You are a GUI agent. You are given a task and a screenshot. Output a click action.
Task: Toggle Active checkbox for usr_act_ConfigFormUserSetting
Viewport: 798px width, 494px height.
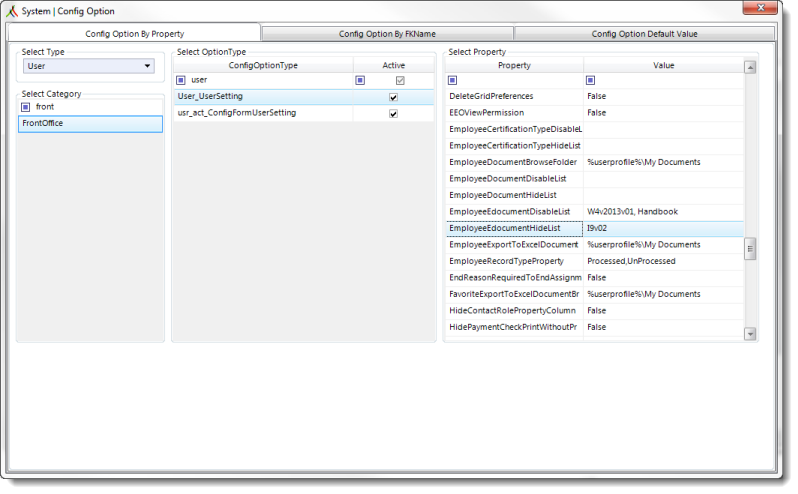393,114
